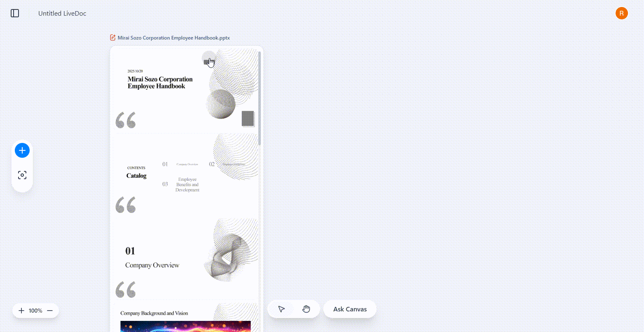Click the document preview vertical scrollbar
The height and width of the screenshot is (332, 644).
(259, 98)
